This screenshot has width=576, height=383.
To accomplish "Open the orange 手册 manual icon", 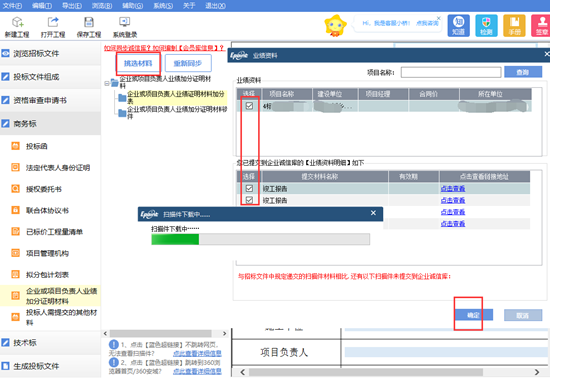I will 514,25.
